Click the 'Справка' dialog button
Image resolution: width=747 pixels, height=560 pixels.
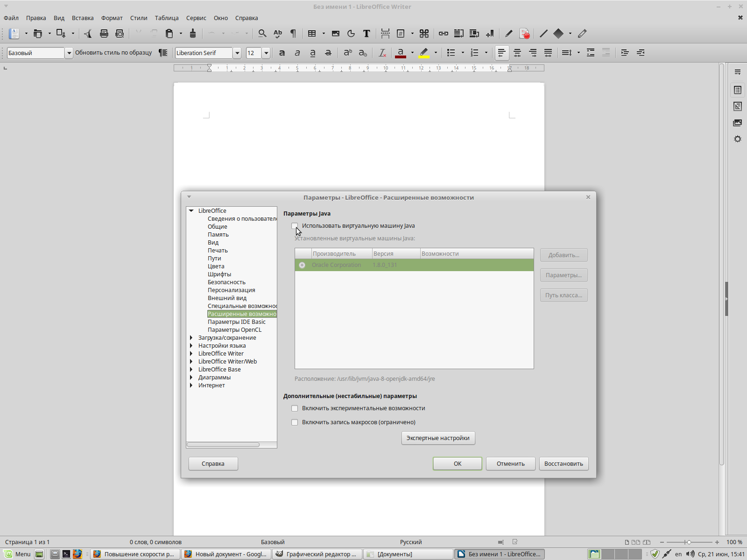213,464
